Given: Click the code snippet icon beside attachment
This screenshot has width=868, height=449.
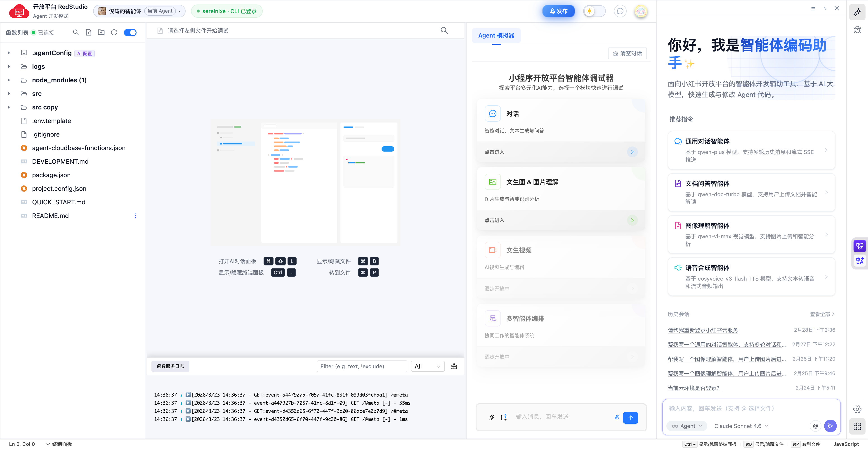Looking at the screenshot, I should [504, 417].
